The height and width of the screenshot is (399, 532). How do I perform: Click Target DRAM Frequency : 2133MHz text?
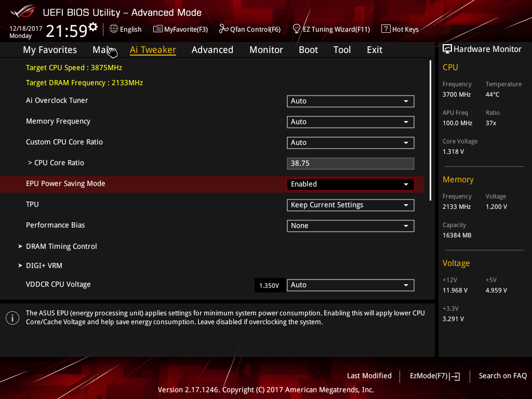point(85,83)
